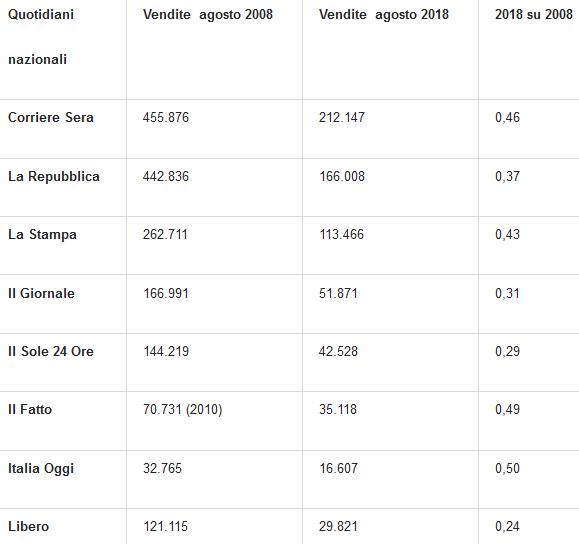Select La Repubblica row label
The image size is (579, 544).
coord(54,177)
